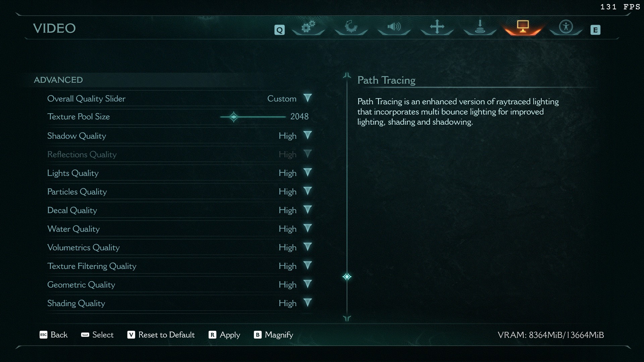Click the Back button

click(54, 335)
